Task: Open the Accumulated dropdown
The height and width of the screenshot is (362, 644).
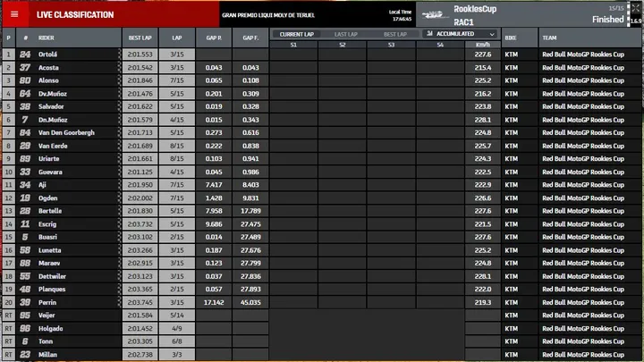Action: (x=460, y=34)
